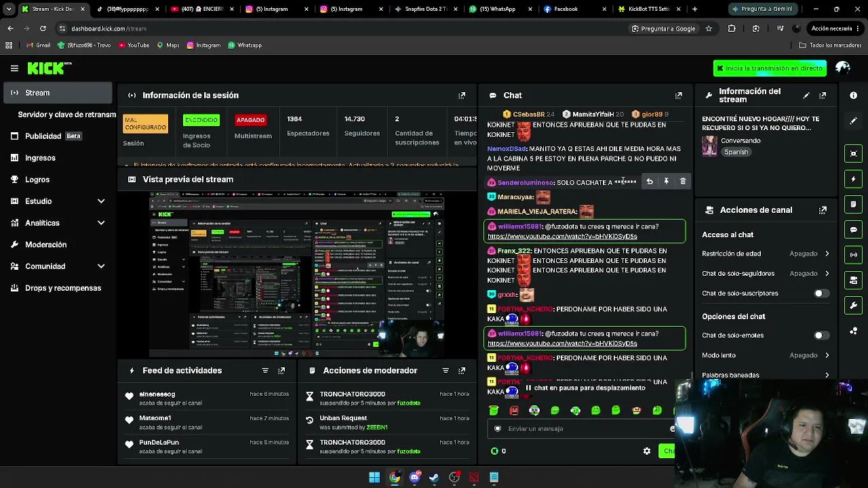Toggle Chat de solo-suscriptores switch

click(x=821, y=293)
